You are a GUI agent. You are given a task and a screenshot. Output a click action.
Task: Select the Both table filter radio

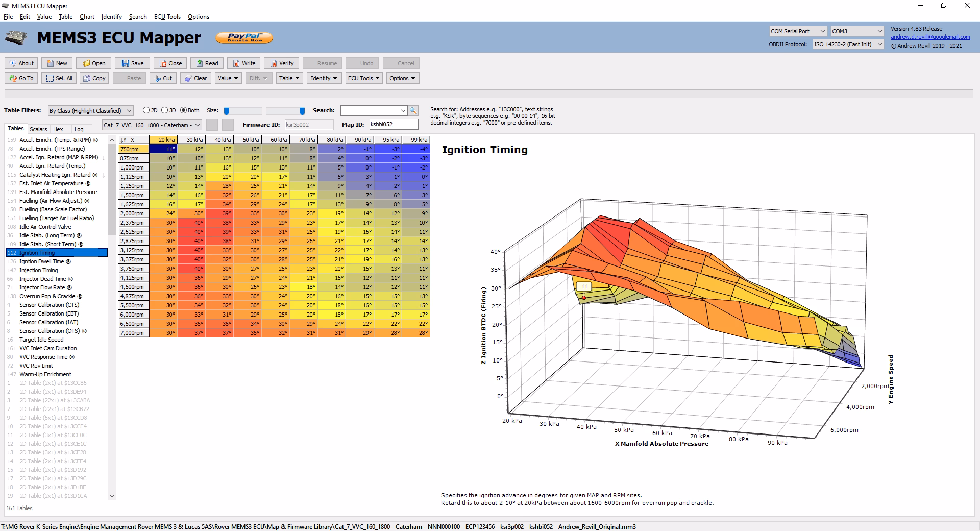click(184, 110)
